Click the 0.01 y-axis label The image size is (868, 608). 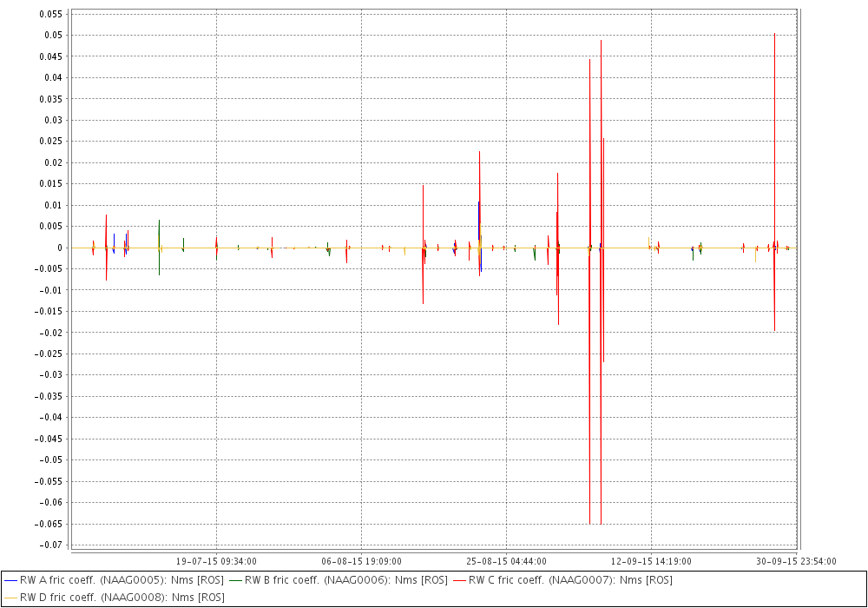pos(53,205)
